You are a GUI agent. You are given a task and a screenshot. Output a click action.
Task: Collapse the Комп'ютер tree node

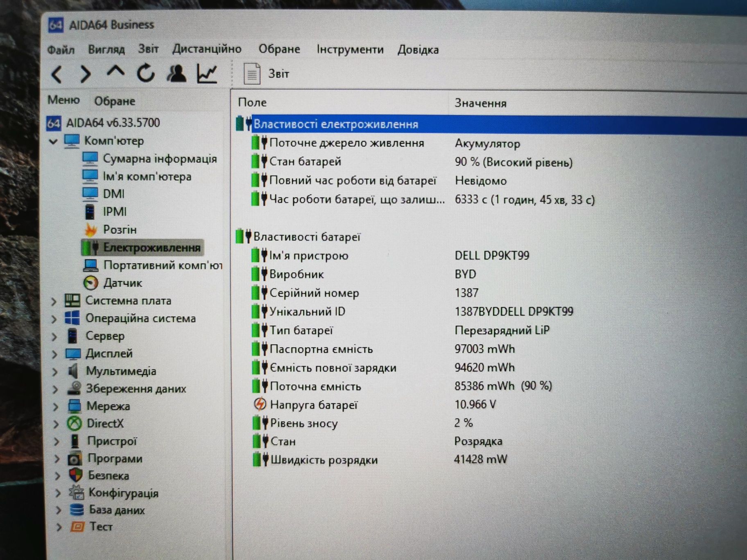53,141
